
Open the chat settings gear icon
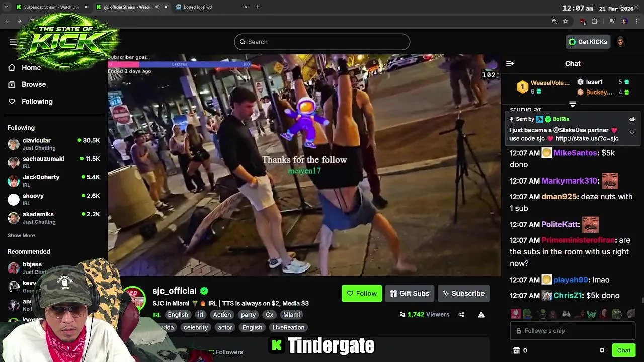[x=602, y=350]
